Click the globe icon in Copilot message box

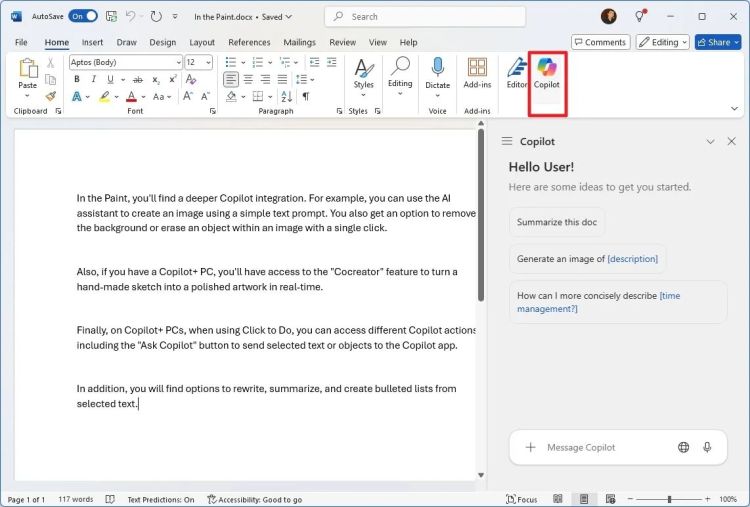click(x=683, y=447)
